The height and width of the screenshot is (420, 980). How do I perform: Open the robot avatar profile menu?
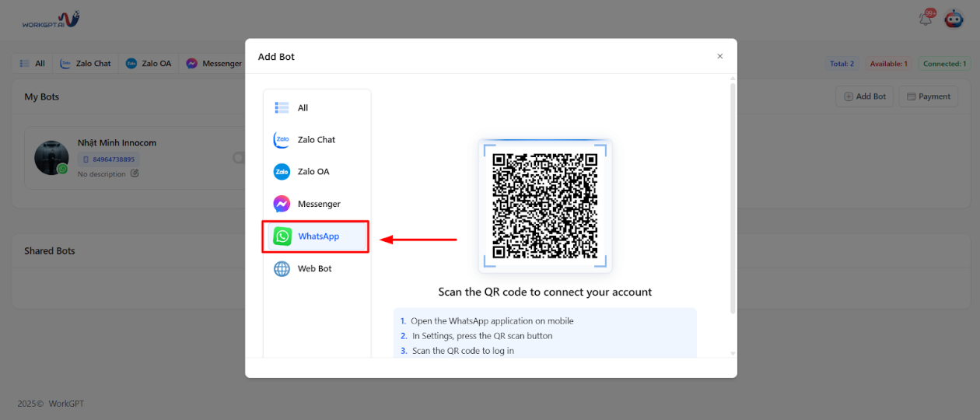coord(954,19)
